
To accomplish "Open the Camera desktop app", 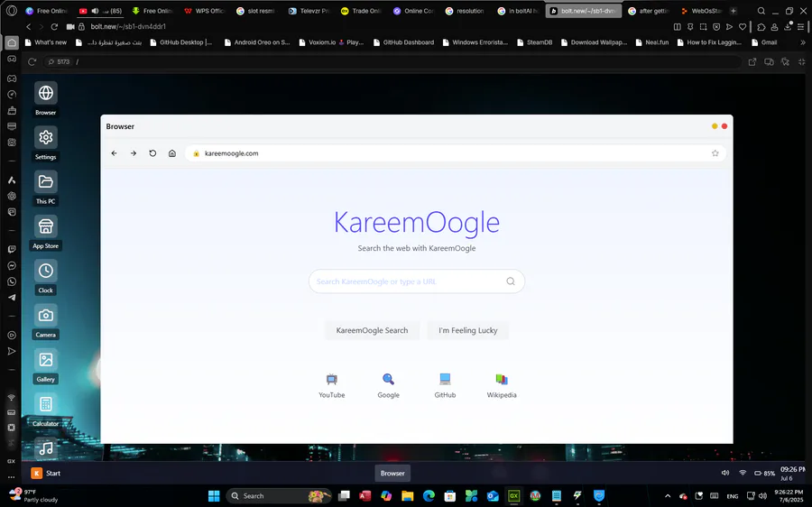I will coord(46,321).
